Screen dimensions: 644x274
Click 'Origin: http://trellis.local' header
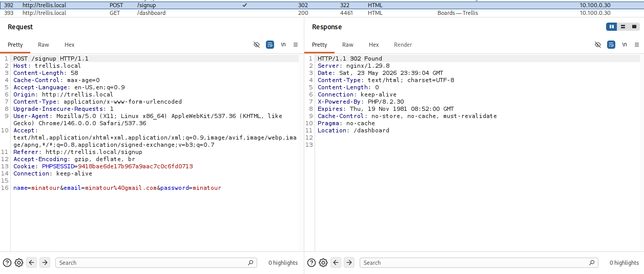63,94
